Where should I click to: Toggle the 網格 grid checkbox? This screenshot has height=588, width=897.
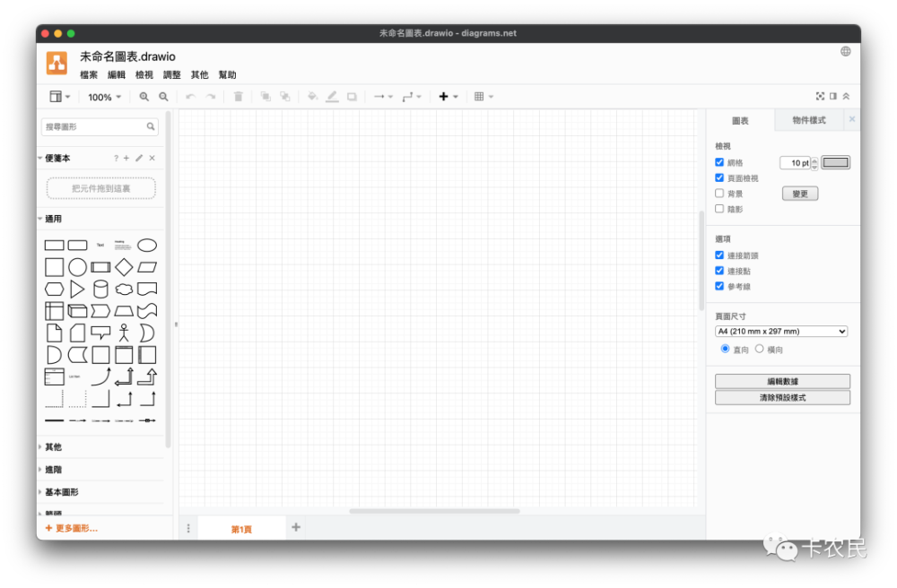click(x=719, y=162)
